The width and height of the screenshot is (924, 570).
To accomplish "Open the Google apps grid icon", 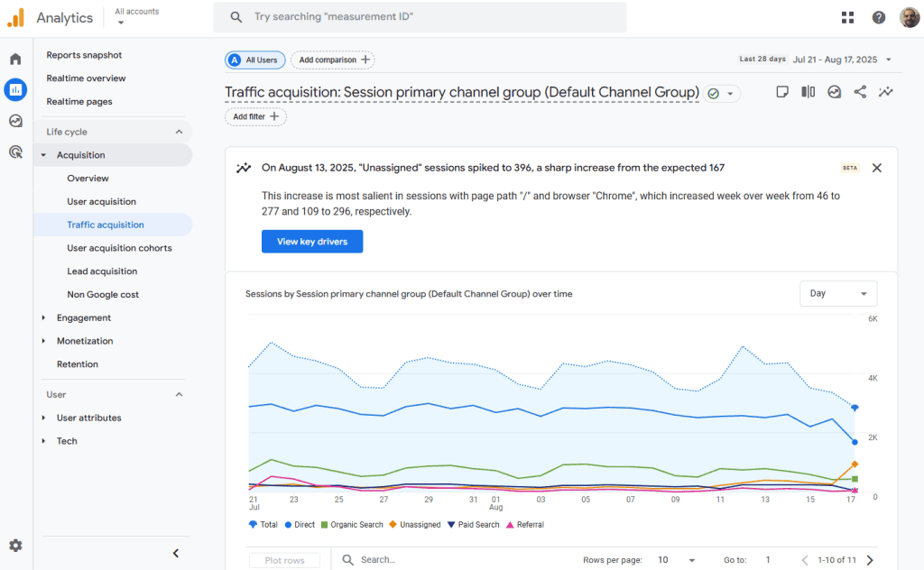I will [847, 17].
